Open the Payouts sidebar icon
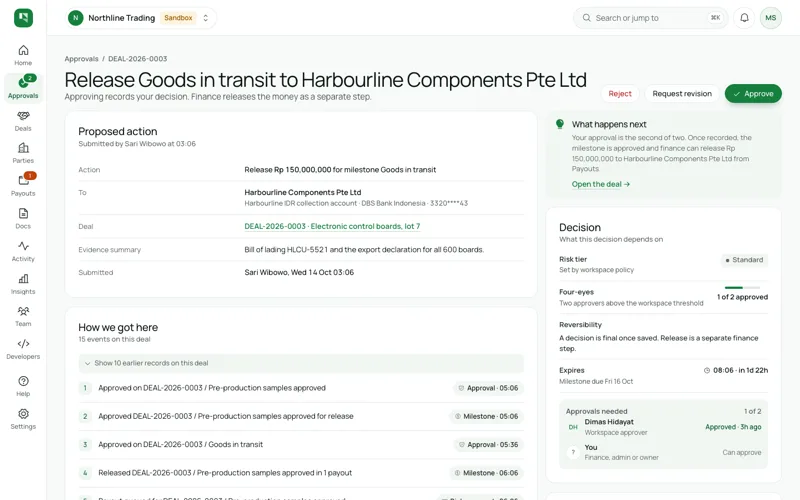Viewport: 800px width, 500px height. pyautogui.click(x=23, y=181)
